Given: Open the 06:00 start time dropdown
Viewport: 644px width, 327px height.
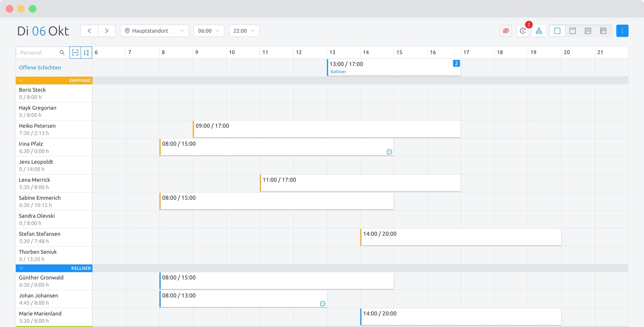Looking at the screenshot, I should coord(209,31).
